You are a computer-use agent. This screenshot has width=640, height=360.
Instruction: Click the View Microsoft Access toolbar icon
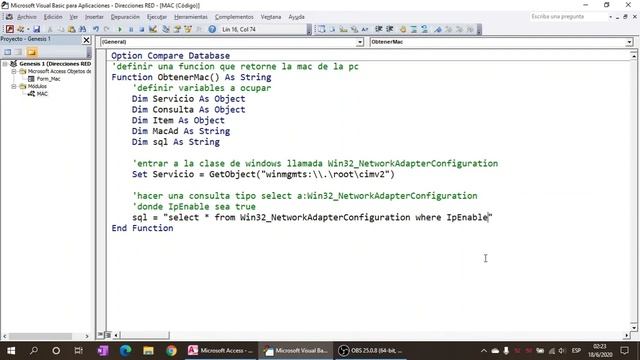tap(10, 29)
